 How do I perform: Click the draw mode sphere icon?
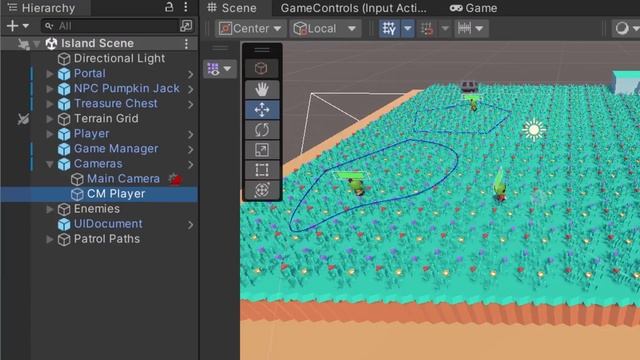(622, 29)
